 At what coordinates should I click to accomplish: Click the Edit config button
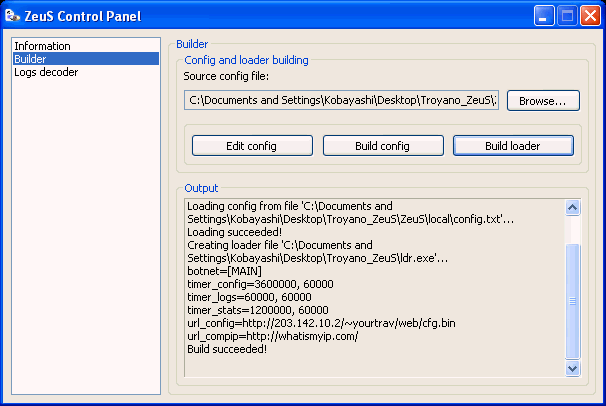[251, 146]
